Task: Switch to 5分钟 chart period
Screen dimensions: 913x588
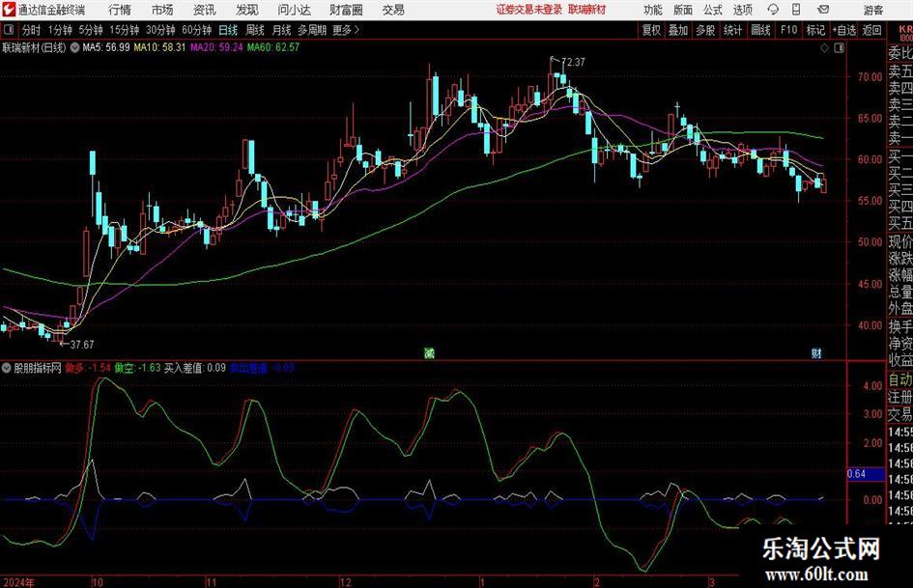Action: coord(91,30)
